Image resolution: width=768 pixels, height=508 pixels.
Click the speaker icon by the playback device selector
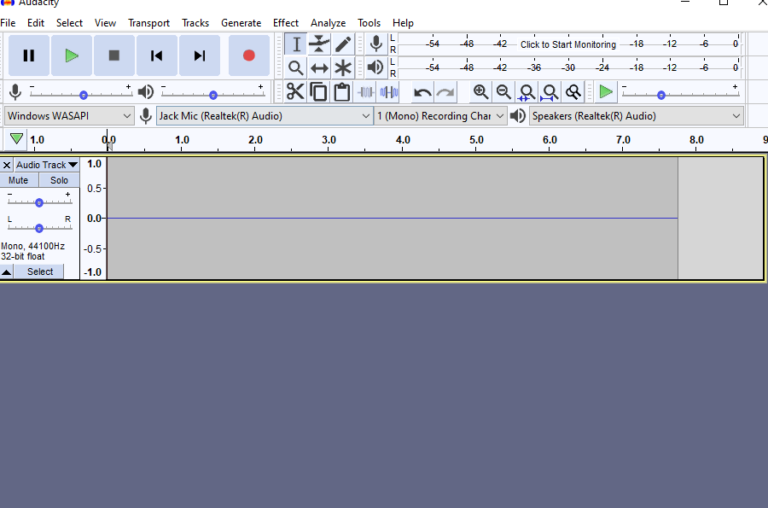(x=518, y=116)
